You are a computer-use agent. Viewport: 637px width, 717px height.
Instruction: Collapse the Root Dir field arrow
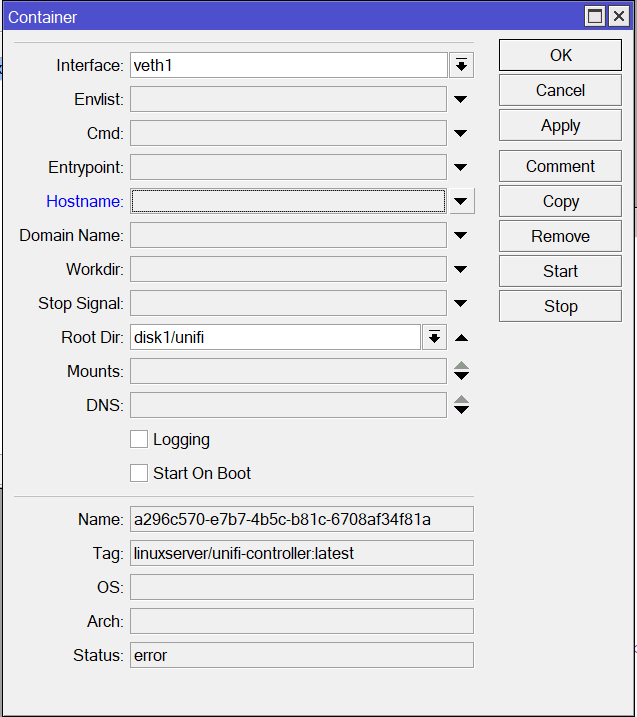point(461,338)
